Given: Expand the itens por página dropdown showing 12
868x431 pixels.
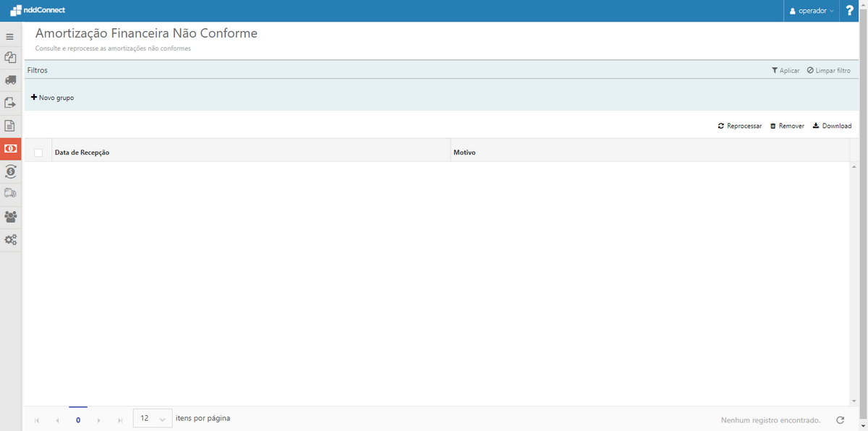Looking at the screenshot, I should click(152, 418).
